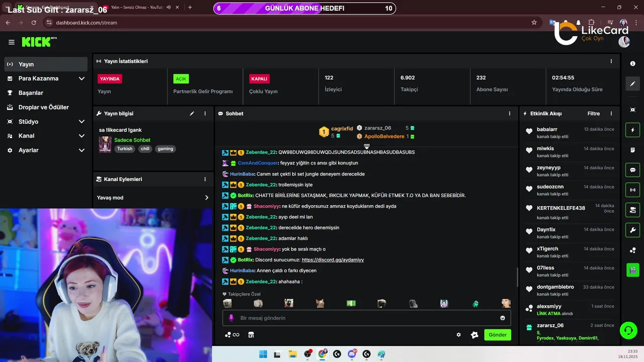The image size is (644, 362).
Task: Toggle the layout widget icon below signal
Action: pyautogui.click(x=632, y=210)
